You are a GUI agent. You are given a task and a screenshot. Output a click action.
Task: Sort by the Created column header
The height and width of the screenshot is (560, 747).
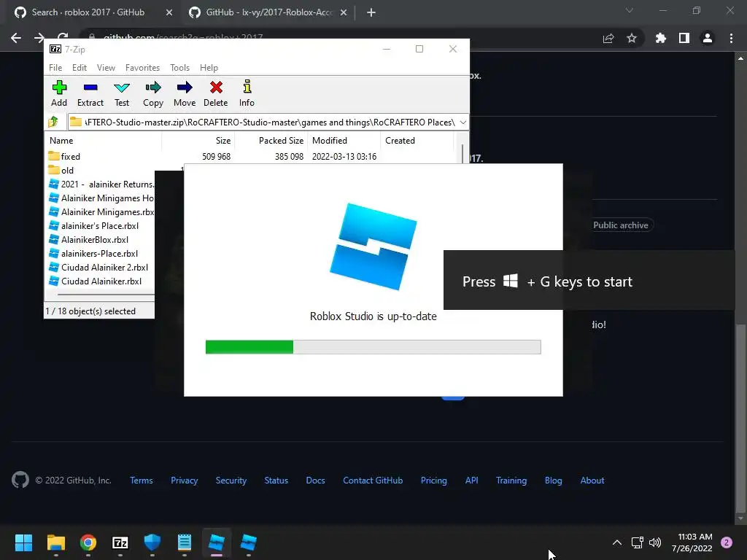pos(417,141)
